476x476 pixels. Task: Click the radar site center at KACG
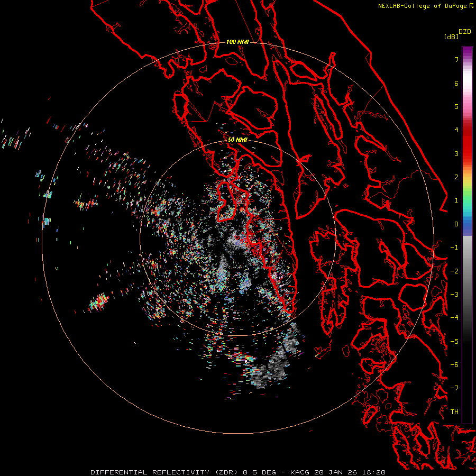[x=237, y=237]
